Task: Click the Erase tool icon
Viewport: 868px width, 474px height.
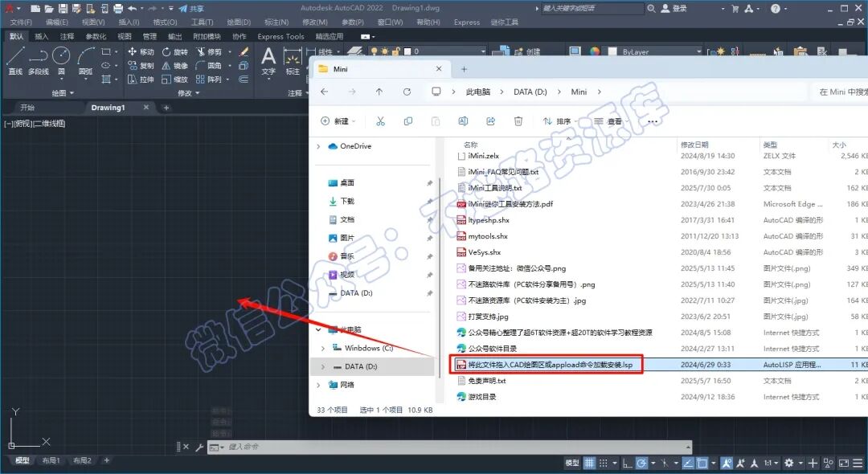Action: tap(244, 51)
